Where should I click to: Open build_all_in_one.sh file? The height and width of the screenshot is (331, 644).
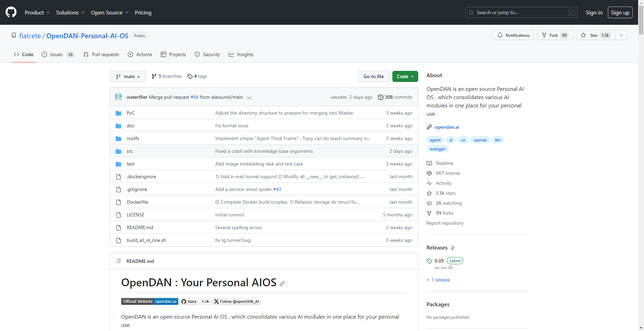pos(146,240)
